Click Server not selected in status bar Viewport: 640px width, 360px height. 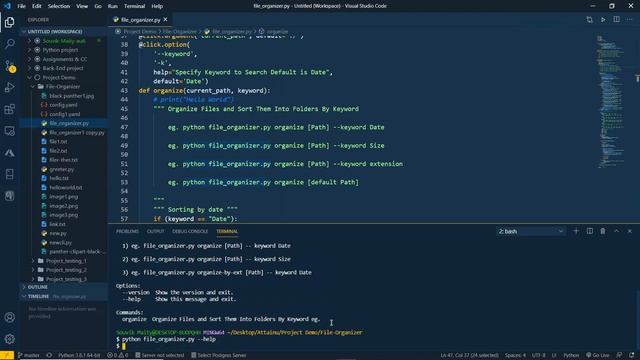point(160,355)
